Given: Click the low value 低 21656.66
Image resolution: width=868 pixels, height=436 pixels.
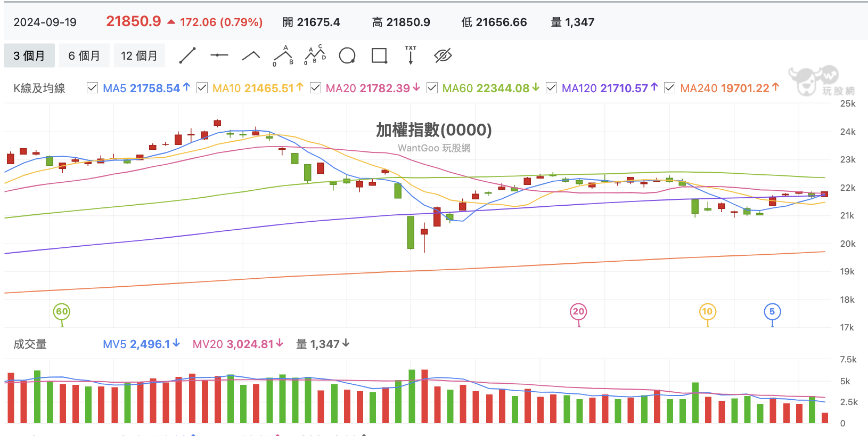Looking at the screenshot, I should point(494,22).
